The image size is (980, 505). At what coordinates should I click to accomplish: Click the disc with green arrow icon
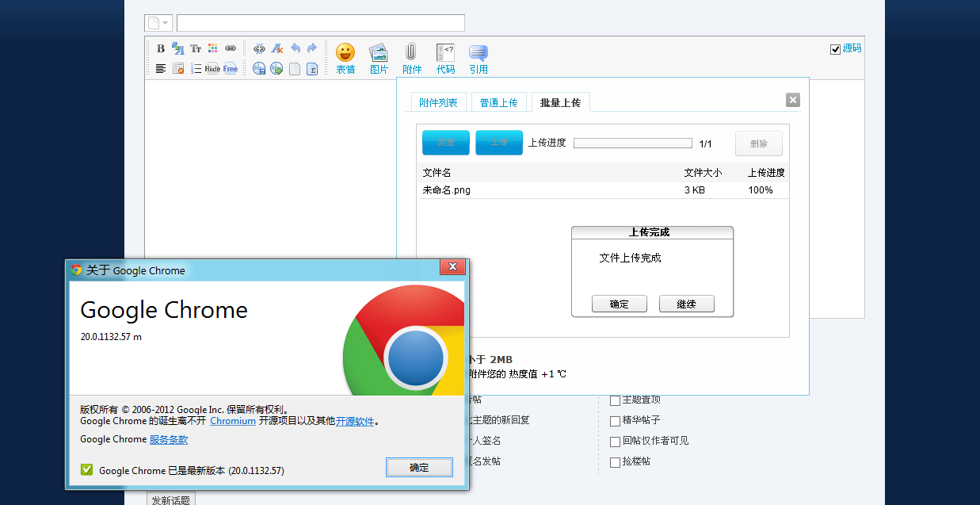(276, 69)
